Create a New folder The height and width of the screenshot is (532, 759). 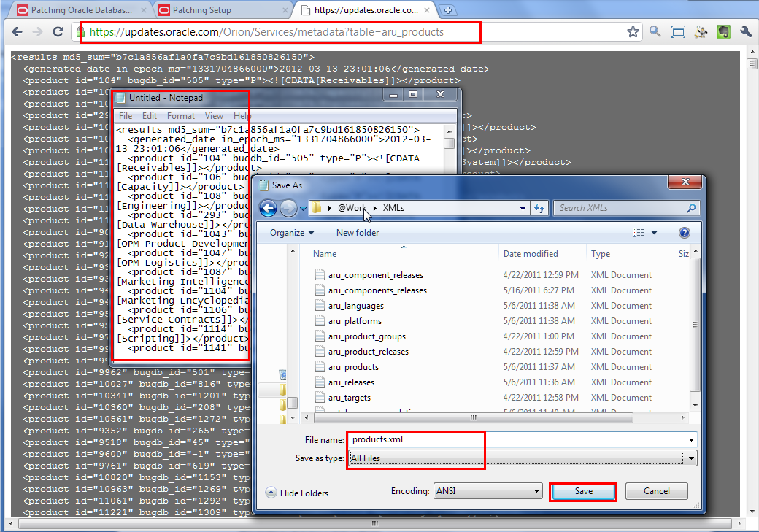tap(357, 233)
